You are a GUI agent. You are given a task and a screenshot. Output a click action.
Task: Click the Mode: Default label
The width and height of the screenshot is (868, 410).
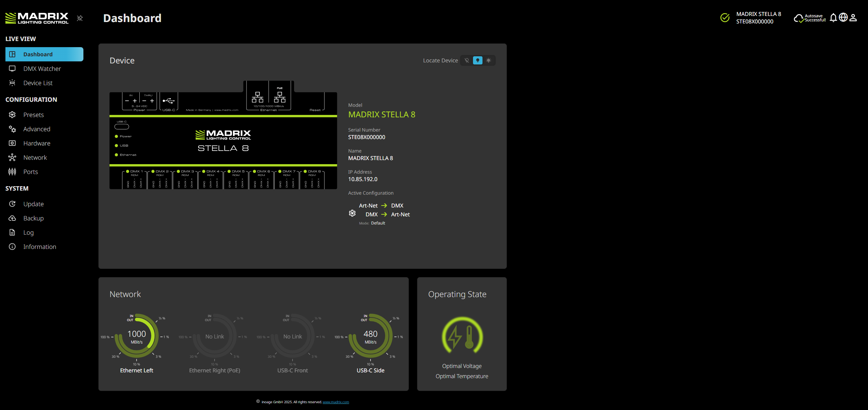(x=372, y=223)
